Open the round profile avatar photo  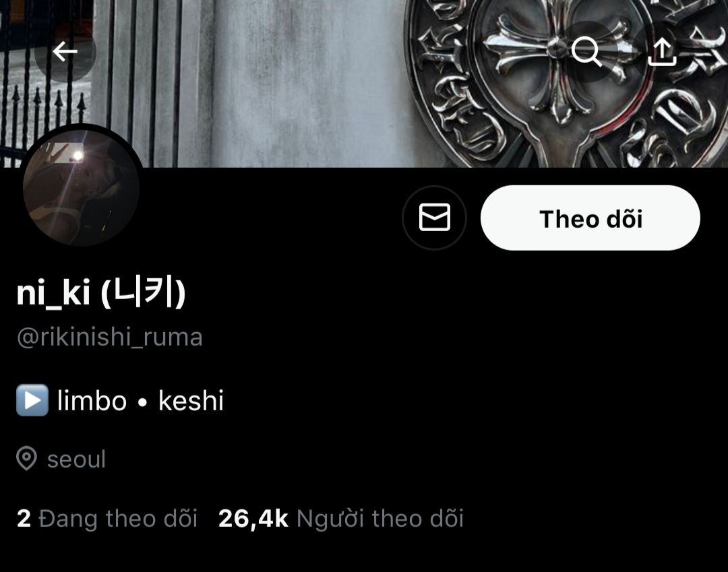point(81,187)
